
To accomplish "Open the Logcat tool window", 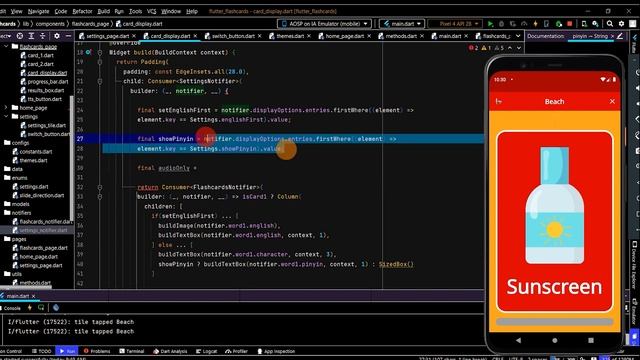I will click(x=207, y=351).
